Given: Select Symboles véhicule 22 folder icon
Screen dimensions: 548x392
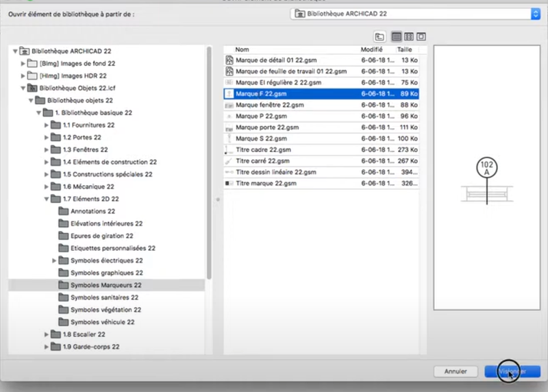Looking at the screenshot, I should 63,321.
